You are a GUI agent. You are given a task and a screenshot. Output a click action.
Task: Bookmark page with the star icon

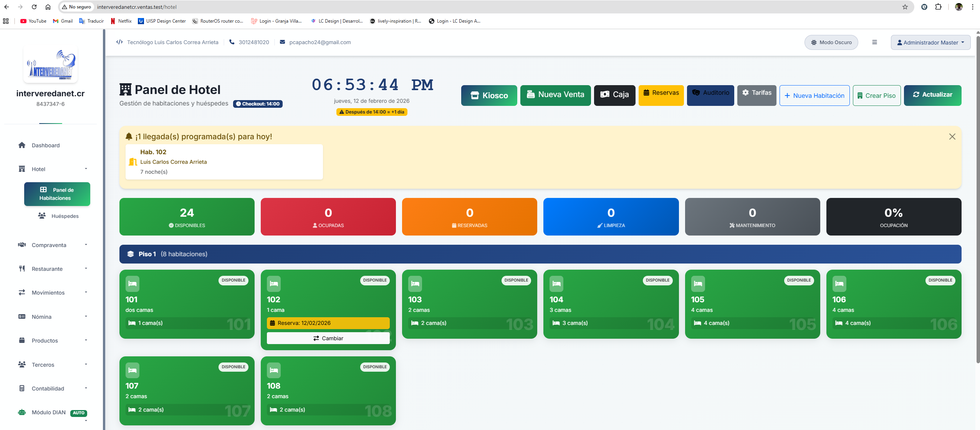[905, 7]
